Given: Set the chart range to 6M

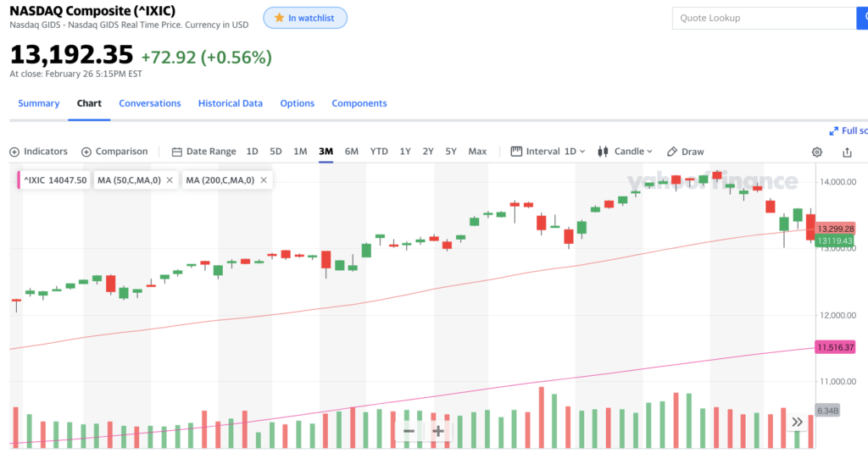Looking at the screenshot, I should [x=352, y=152].
